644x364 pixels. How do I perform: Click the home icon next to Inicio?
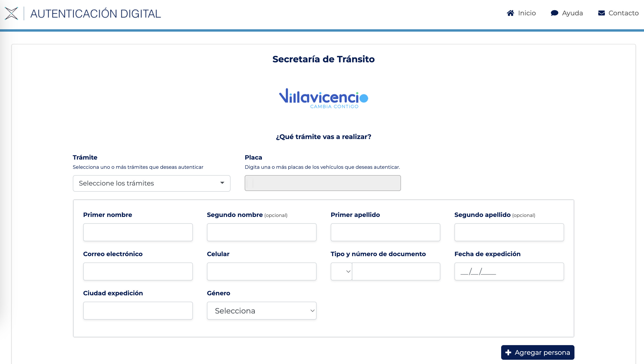510,13
